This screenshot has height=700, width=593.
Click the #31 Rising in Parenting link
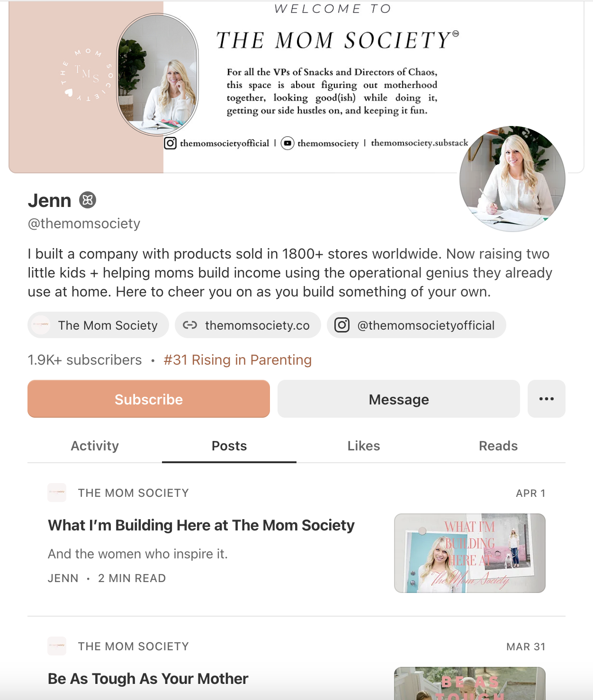pos(238,360)
